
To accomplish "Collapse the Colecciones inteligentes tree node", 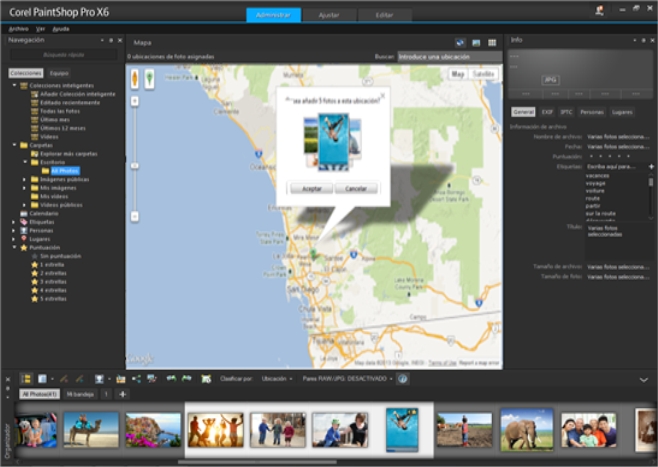I will (x=14, y=86).
